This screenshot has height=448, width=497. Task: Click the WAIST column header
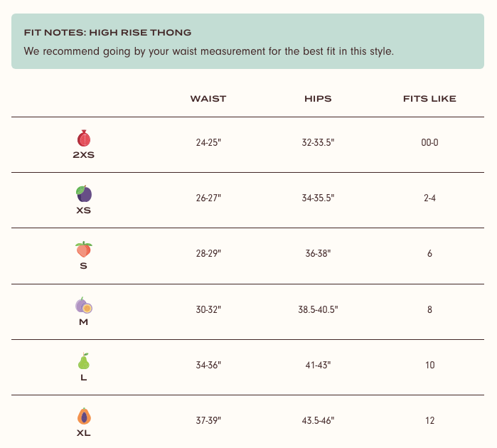(208, 99)
